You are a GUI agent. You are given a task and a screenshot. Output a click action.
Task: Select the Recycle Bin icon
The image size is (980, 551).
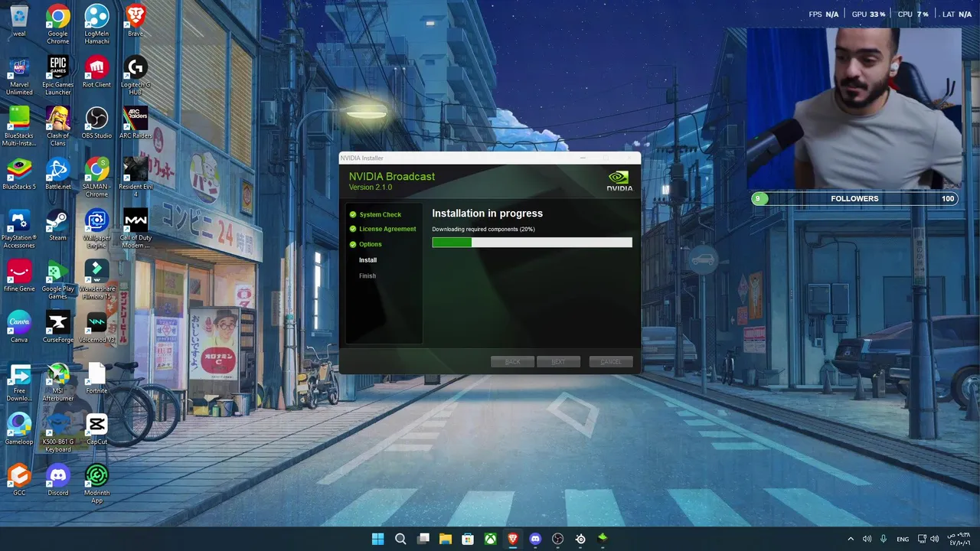pyautogui.click(x=19, y=21)
